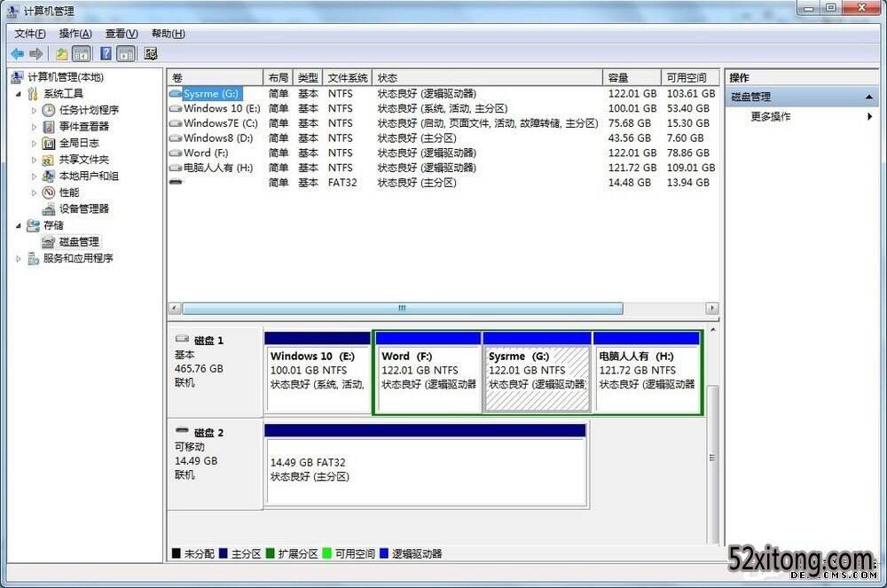The width and height of the screenshot is (887, 588).
Task: Select the Windows 10 (E:) partition block
Action: (318, 373)
